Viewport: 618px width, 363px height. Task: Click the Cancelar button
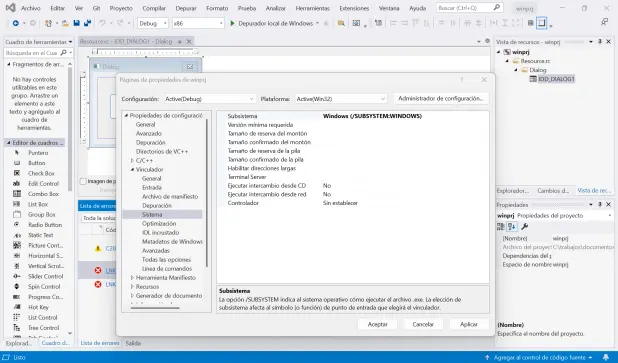[423, 324]
